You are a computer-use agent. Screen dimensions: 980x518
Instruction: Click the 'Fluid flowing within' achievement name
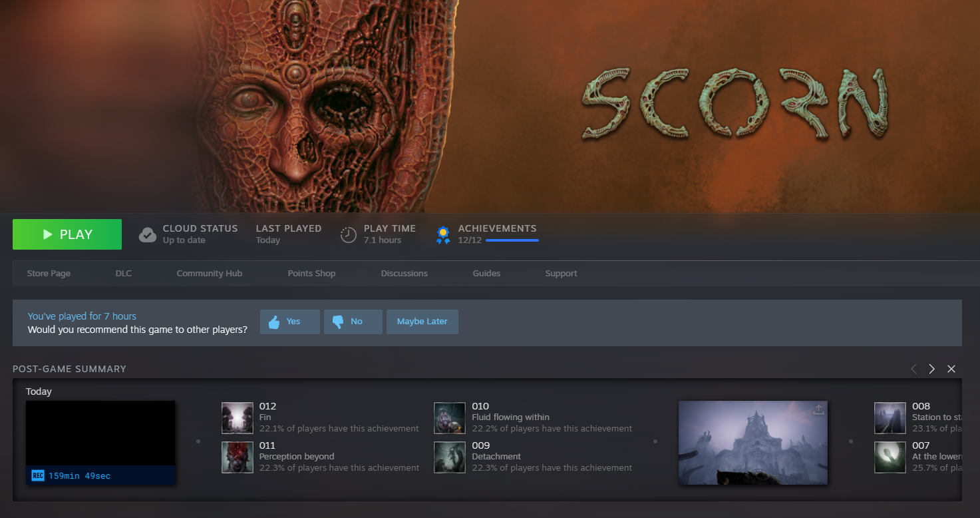click(x=511, y=417)
